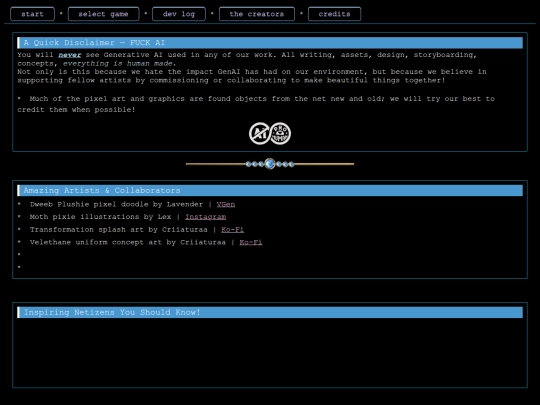Open Ko-Fi link for Velethane uniform concept art

tap(251, 242)
